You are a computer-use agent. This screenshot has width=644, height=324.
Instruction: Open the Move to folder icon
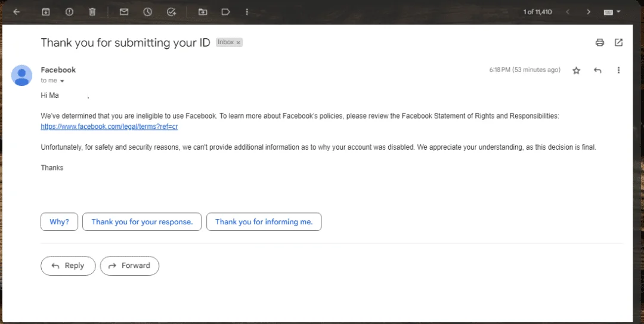[203, 12]
